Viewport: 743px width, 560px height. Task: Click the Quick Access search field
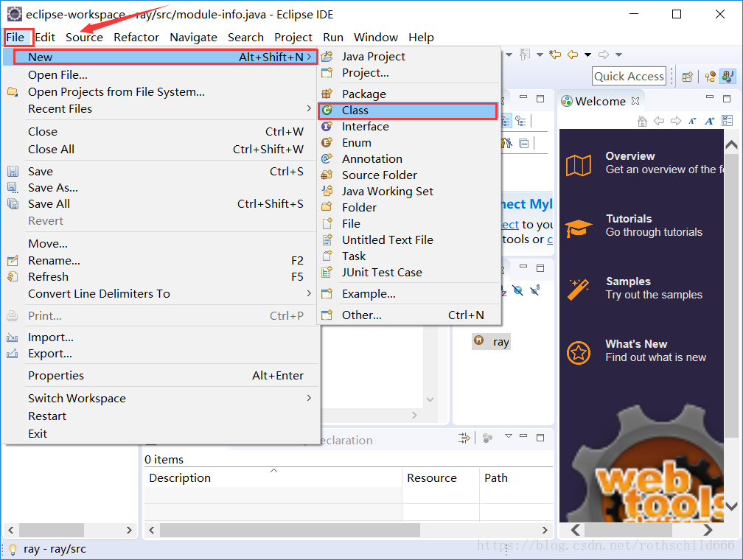click(629, 77)
